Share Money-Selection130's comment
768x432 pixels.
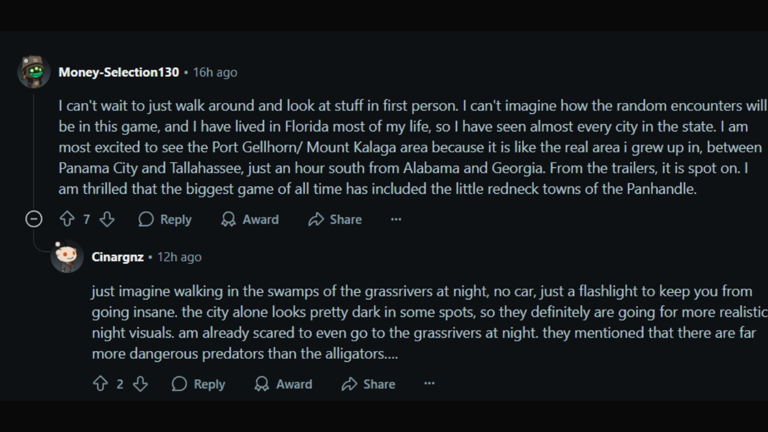coord(335,219)
